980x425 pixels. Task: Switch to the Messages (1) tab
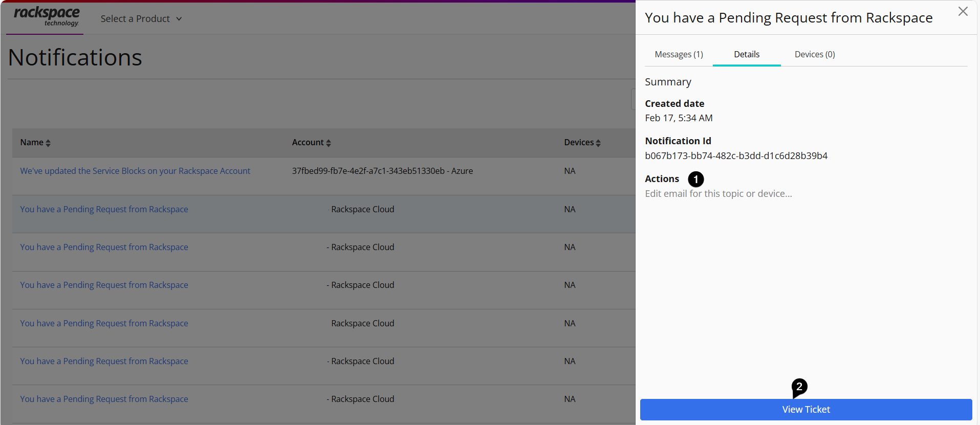679,54
